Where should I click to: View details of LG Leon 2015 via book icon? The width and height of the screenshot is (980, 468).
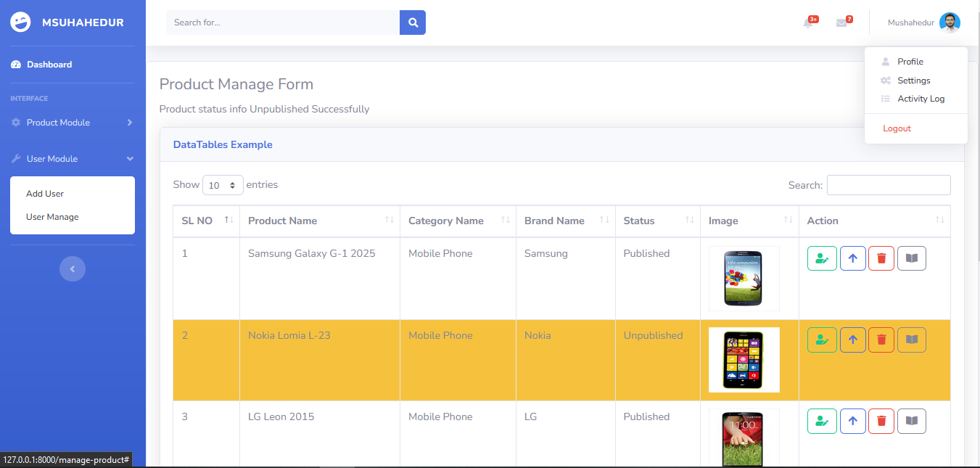tap(912, 421)
